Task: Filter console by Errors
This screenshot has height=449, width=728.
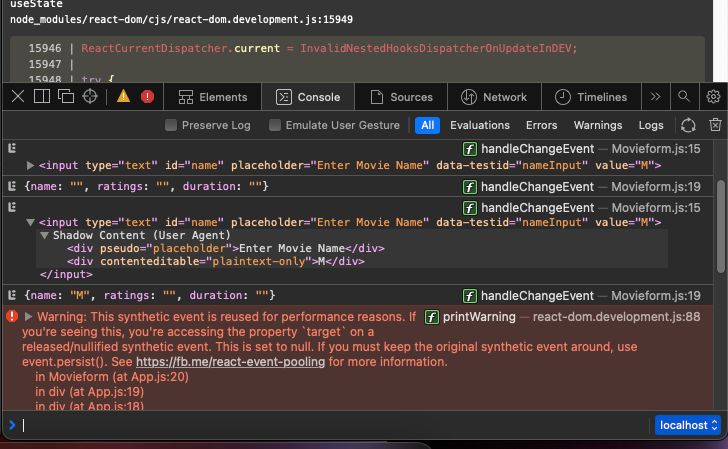Action: pyautogui.click(x=541, y=125)
